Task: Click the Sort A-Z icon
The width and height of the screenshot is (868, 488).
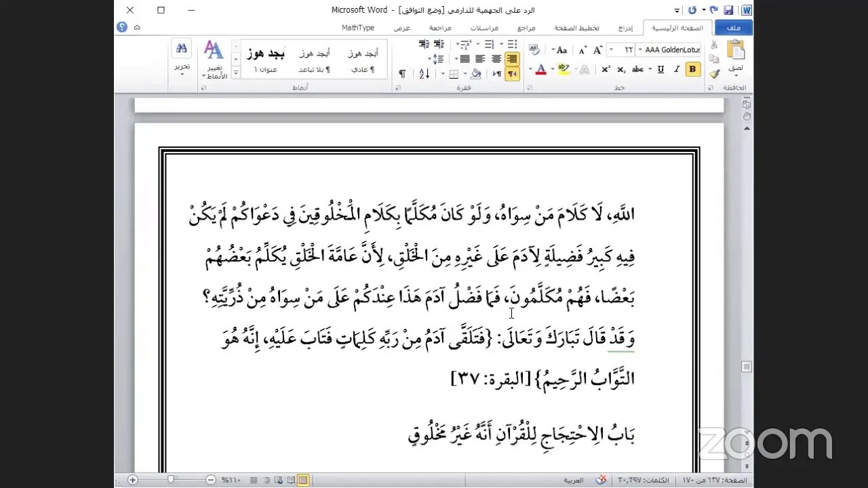Action: coord(425,73)
